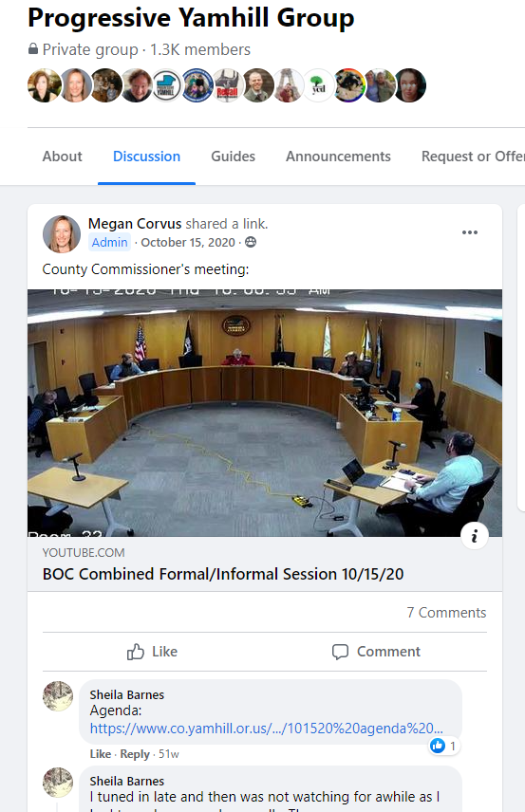
Task: Open the BOC Combined Session video thumbnail
Action: 265,413
